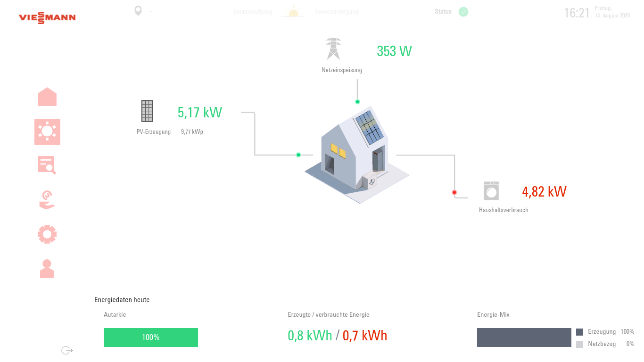The image size is (644, 362).
Task: Toggle the green node on the PV line
Action: pyautogui.click(x=298, y=154)
